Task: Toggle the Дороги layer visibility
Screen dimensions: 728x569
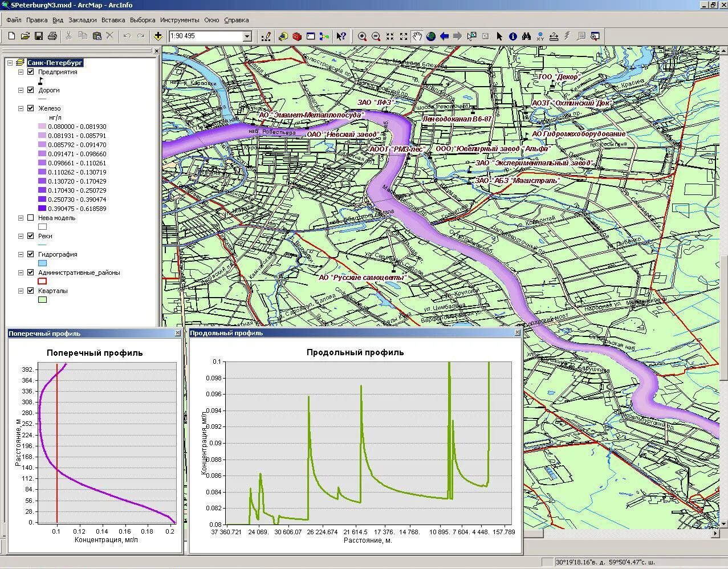Action: coord(31,90)
